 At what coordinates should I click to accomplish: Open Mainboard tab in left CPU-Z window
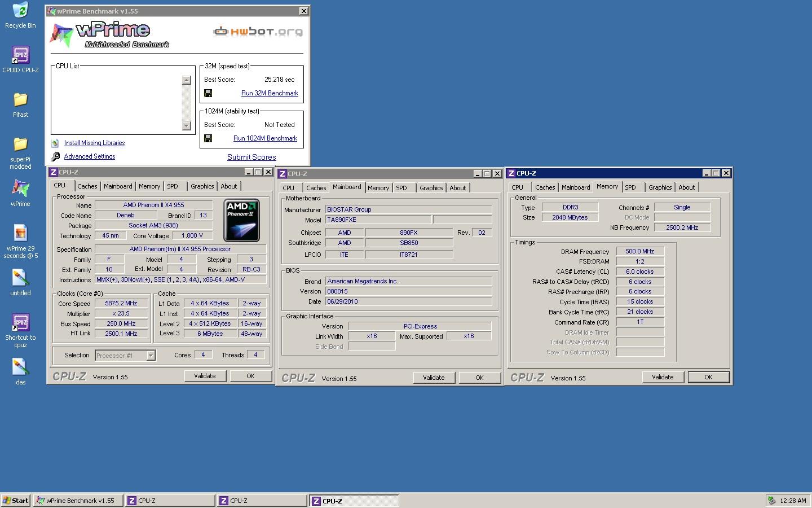(x=118, y=186)
